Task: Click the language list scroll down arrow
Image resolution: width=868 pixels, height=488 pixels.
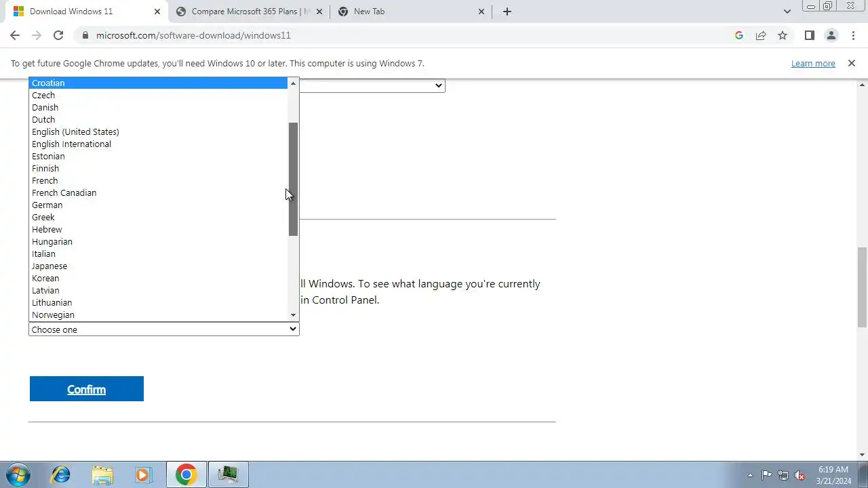Action: click(293, 315)
